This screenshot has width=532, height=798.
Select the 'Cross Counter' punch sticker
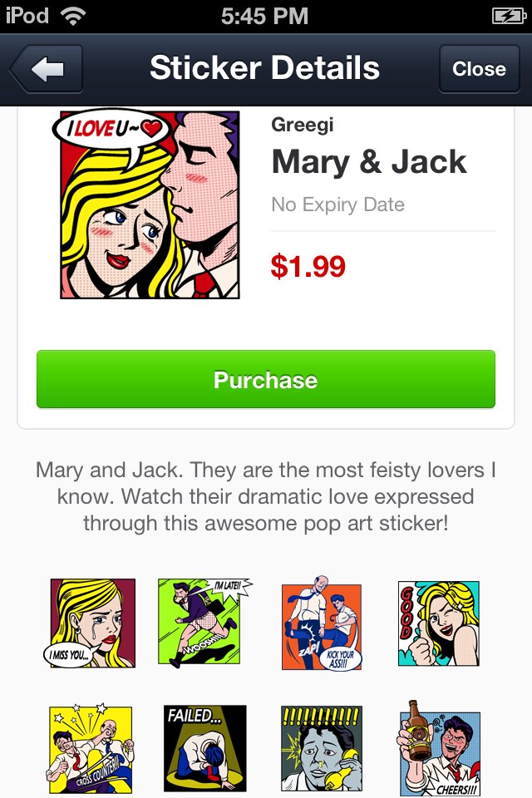point(91,749)
